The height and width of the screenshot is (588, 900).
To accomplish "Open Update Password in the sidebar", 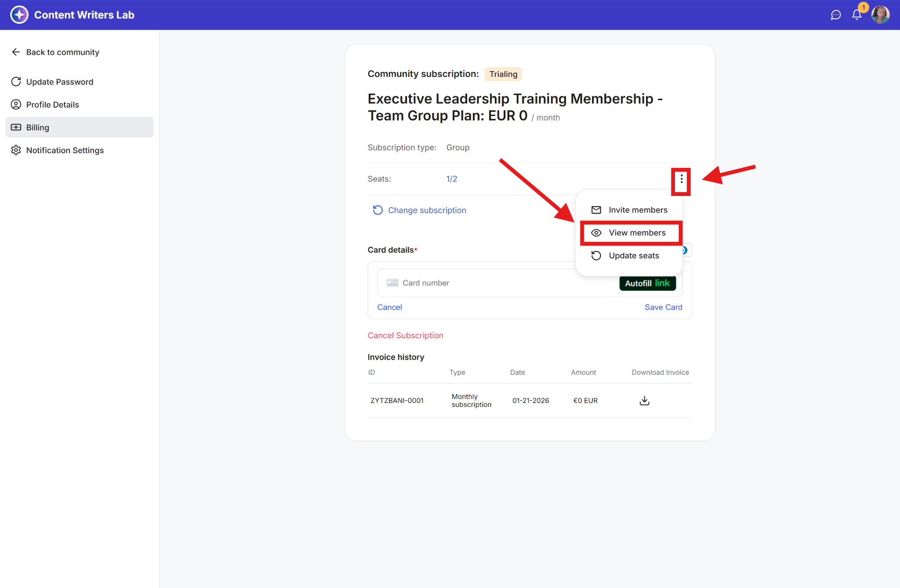I will (59, 82).
